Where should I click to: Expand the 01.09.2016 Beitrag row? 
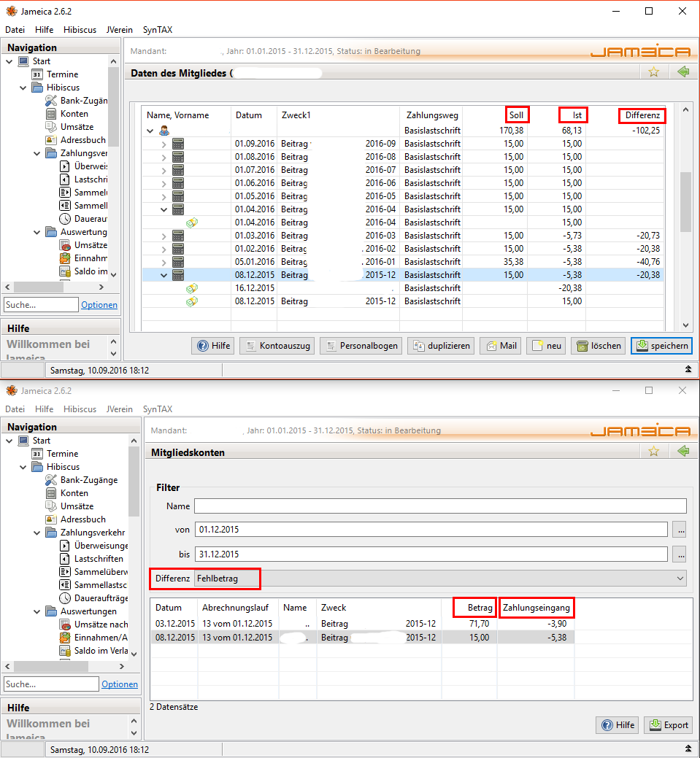point(164,144)
